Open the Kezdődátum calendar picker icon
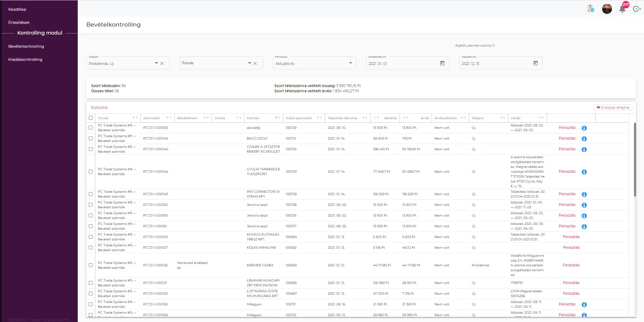Image resolution: width=644 pixels, height=322 pixels. pos(442,63)
